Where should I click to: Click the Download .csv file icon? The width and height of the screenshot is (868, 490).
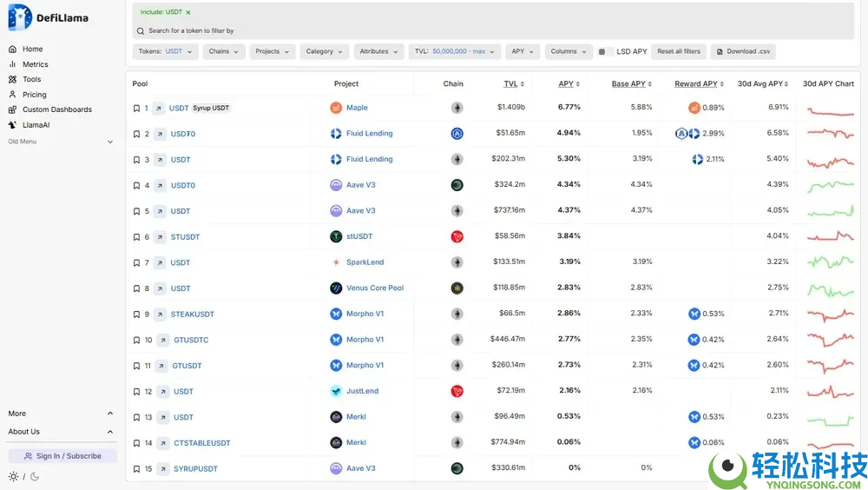[720, 51]
